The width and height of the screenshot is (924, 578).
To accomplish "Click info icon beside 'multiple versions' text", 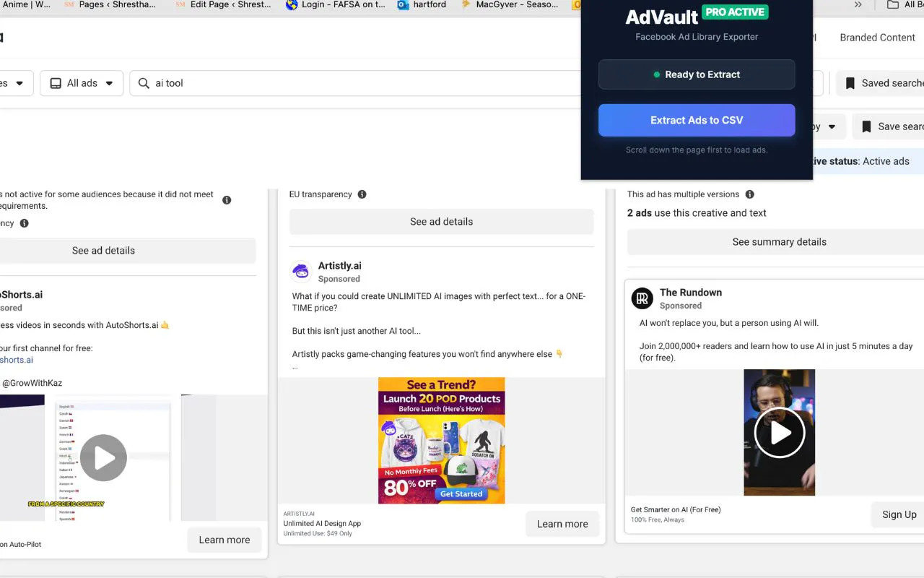I will (x=749, y=194).
